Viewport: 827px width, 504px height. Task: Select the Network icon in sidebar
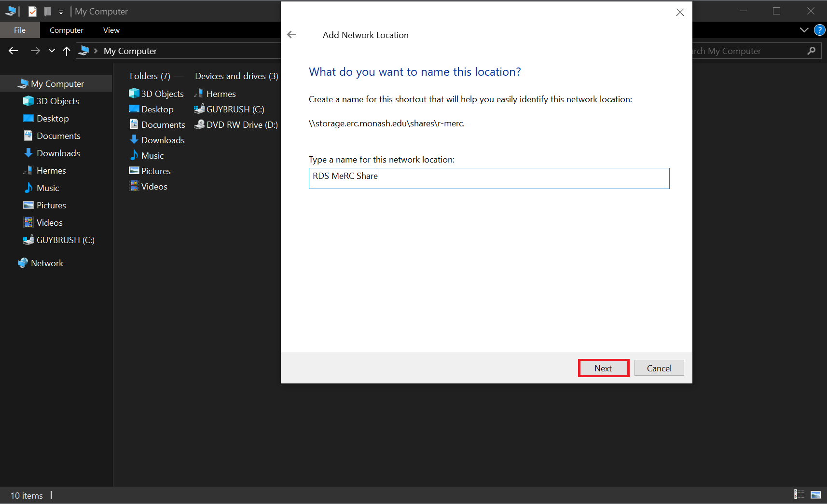[23, 263]
